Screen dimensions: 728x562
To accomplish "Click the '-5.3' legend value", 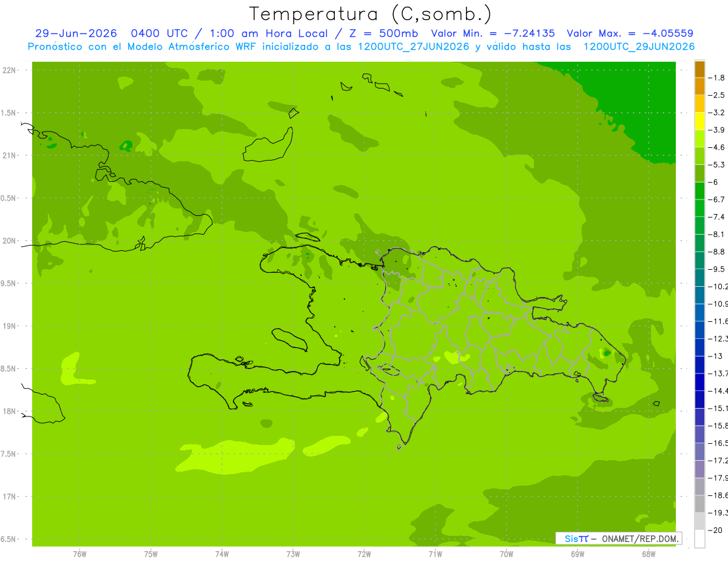I will coord(716,165).
